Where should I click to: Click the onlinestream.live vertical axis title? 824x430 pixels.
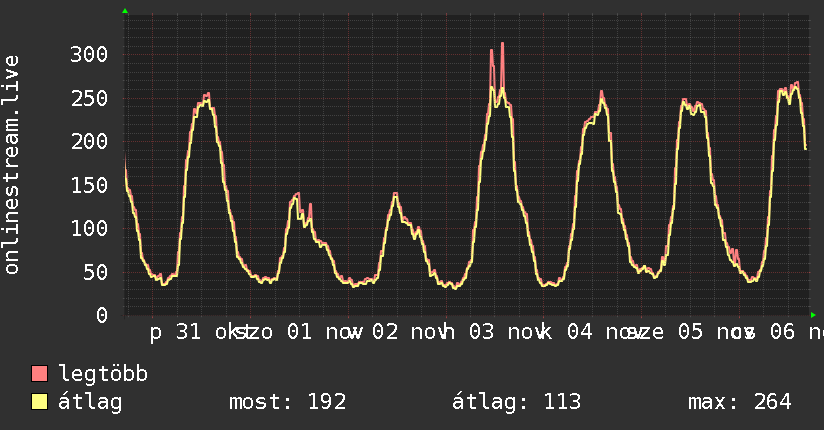(12, 166)
